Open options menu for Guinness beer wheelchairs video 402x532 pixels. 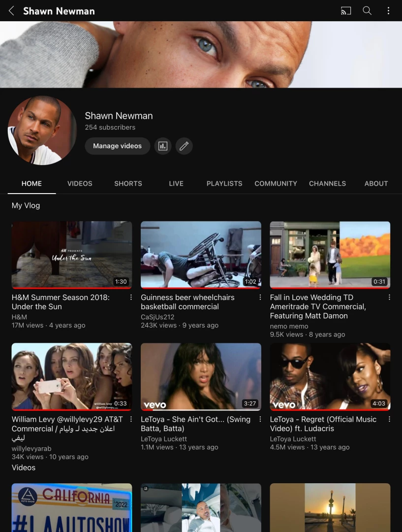[x=260, y=297]
